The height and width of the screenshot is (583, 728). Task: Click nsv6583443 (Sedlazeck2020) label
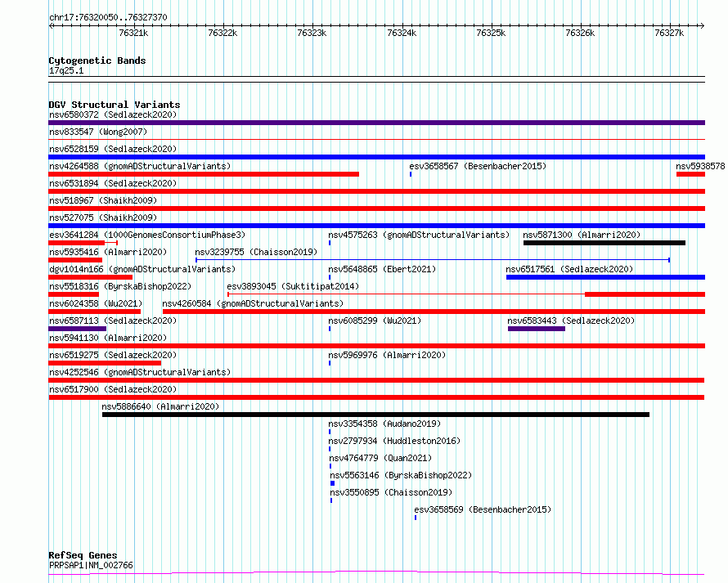(x=571, y=321)
